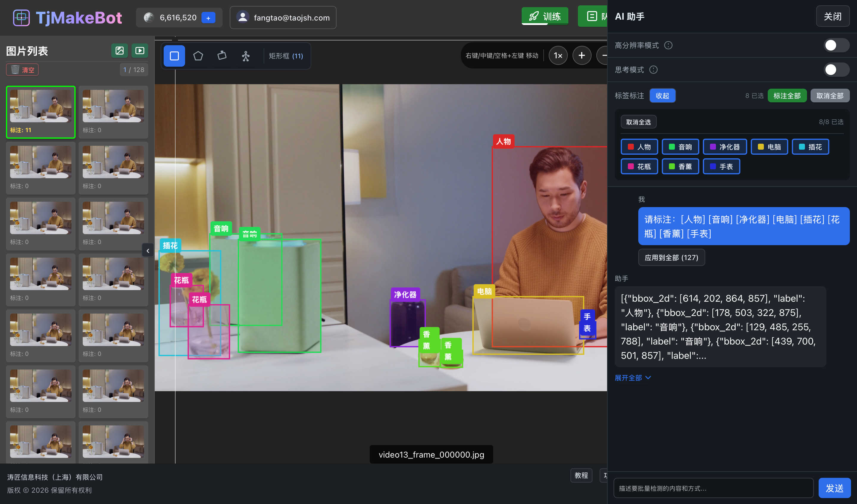Select the second image thumbnail in list
Viewport: 857px width, 504px height.
113,112
